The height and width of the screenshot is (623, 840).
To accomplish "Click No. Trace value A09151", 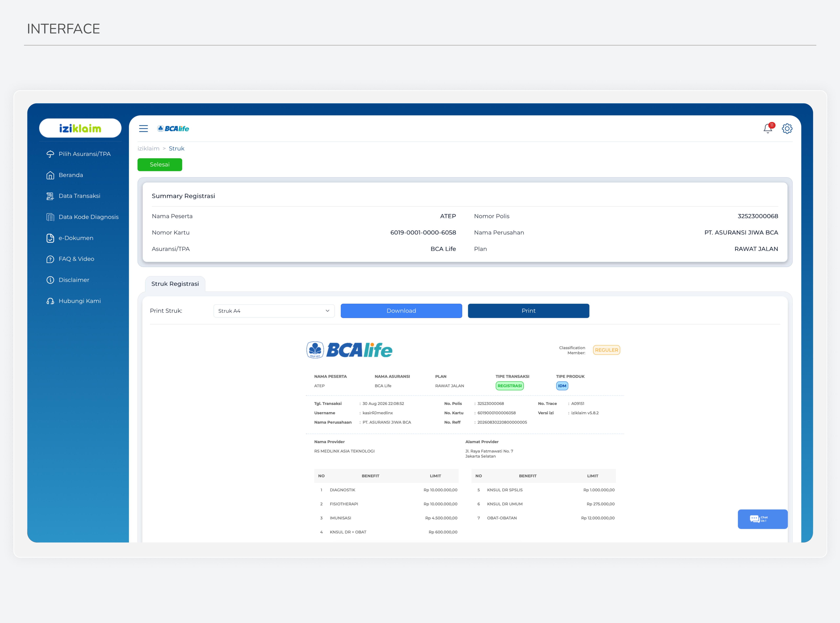I will [577, 403].
